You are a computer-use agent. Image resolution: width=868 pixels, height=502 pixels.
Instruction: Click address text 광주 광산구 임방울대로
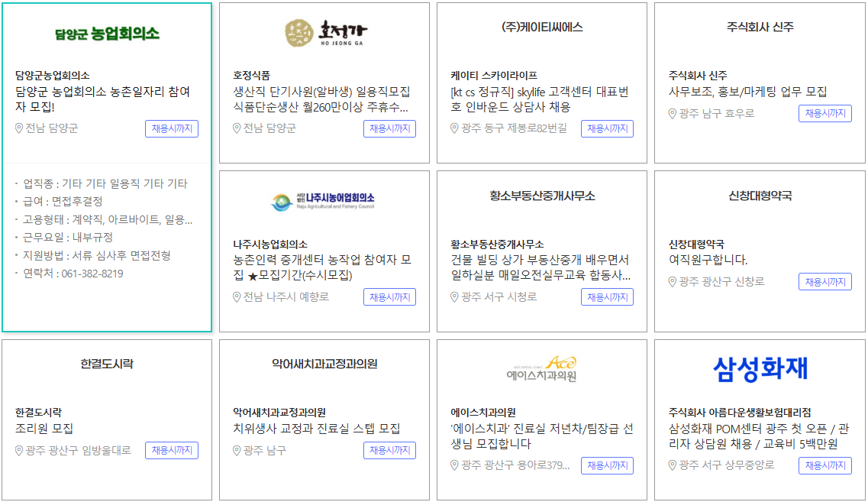[x=79, y=451]
